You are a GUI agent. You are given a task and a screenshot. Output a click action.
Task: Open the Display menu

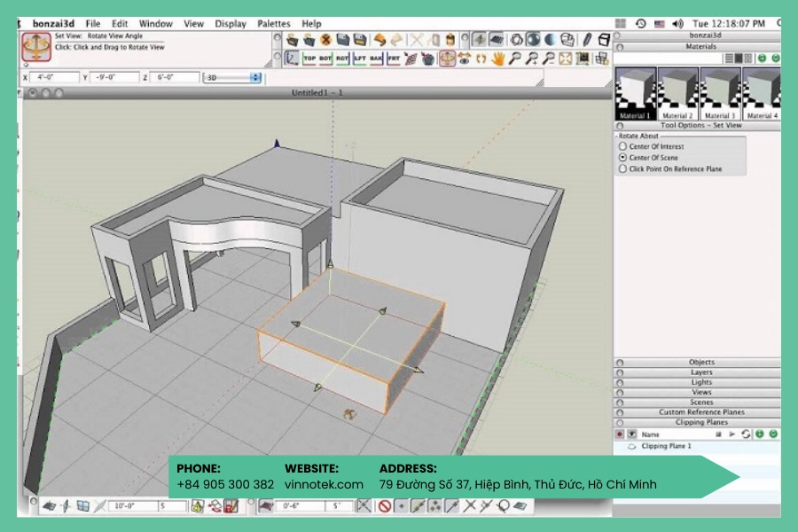click(x=230, y=23)
